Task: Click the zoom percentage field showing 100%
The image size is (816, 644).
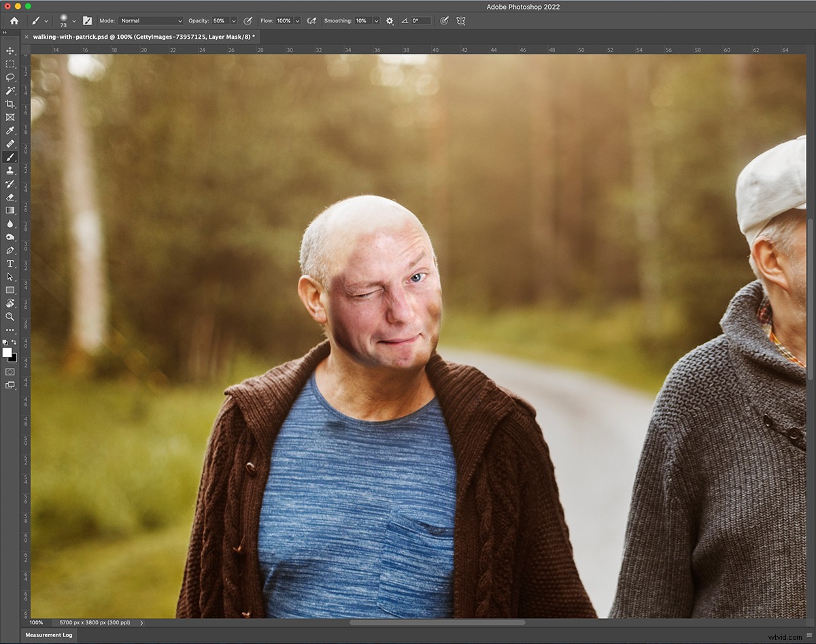Action: (x=36, y=622)
